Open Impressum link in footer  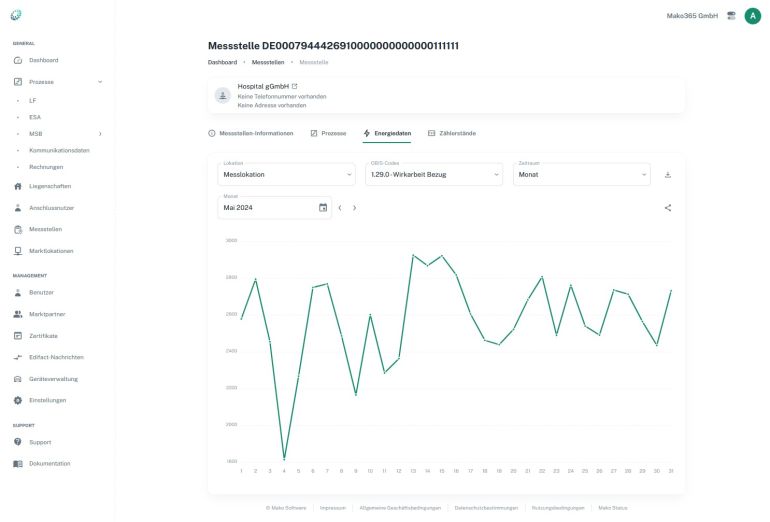(x=333, y=508)
